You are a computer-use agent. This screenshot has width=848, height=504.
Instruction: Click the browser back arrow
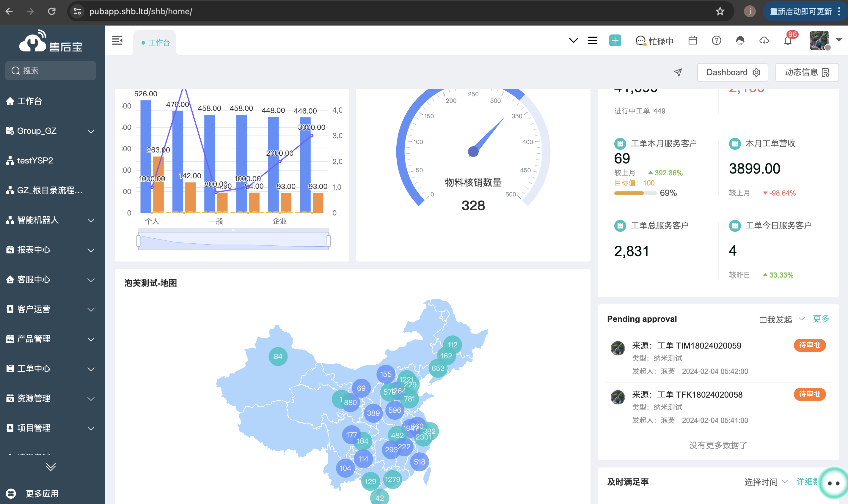(x=9, y=11)
